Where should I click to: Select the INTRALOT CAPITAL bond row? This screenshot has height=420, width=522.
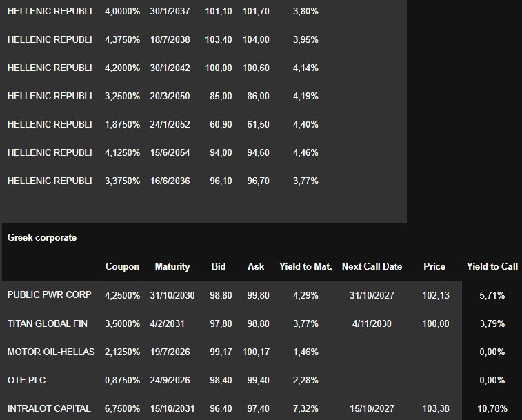click(49, 408)
